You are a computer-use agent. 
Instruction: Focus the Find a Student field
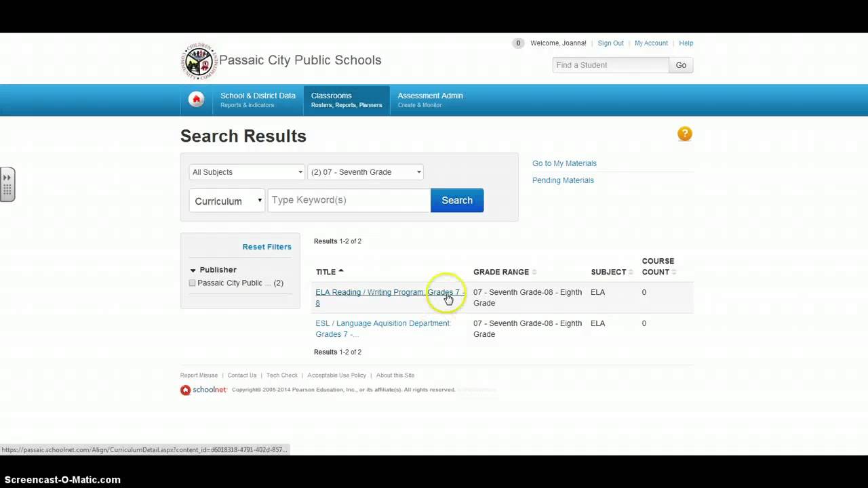click(610, 65)
